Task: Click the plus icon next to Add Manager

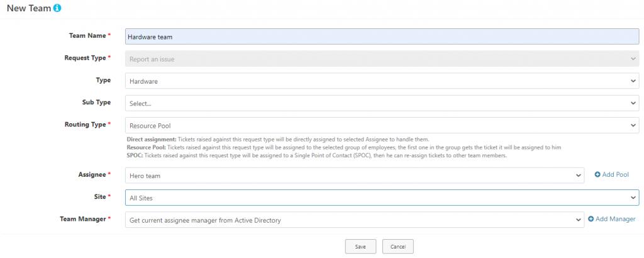Action: tap(591, 219)
